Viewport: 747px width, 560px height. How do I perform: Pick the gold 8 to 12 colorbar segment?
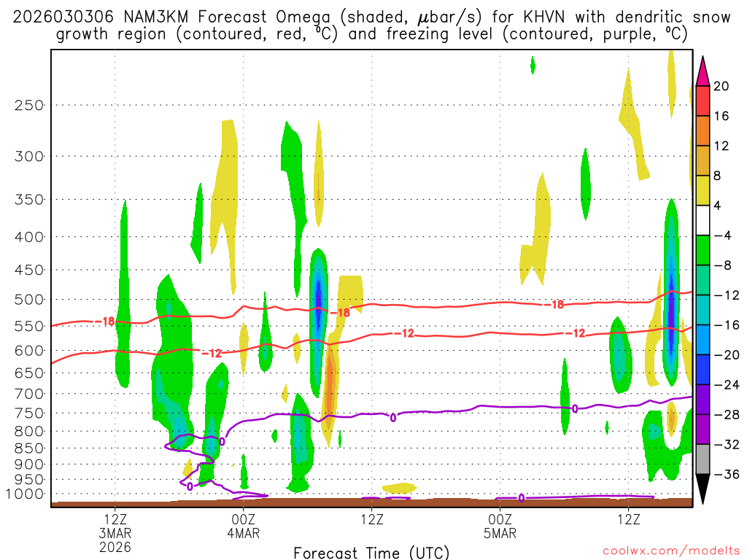pyautogui.click(x=703, y=161)
